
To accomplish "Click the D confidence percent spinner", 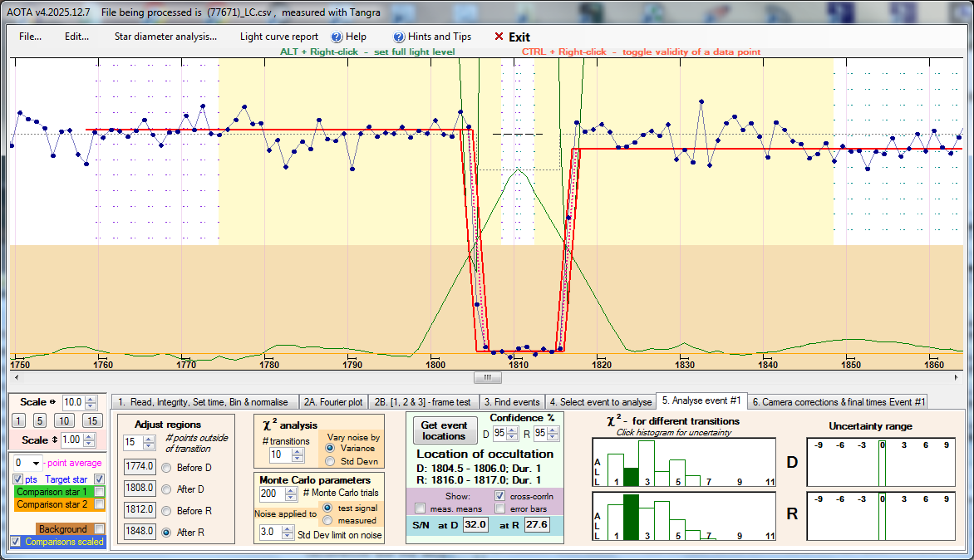I will [510, 433].
